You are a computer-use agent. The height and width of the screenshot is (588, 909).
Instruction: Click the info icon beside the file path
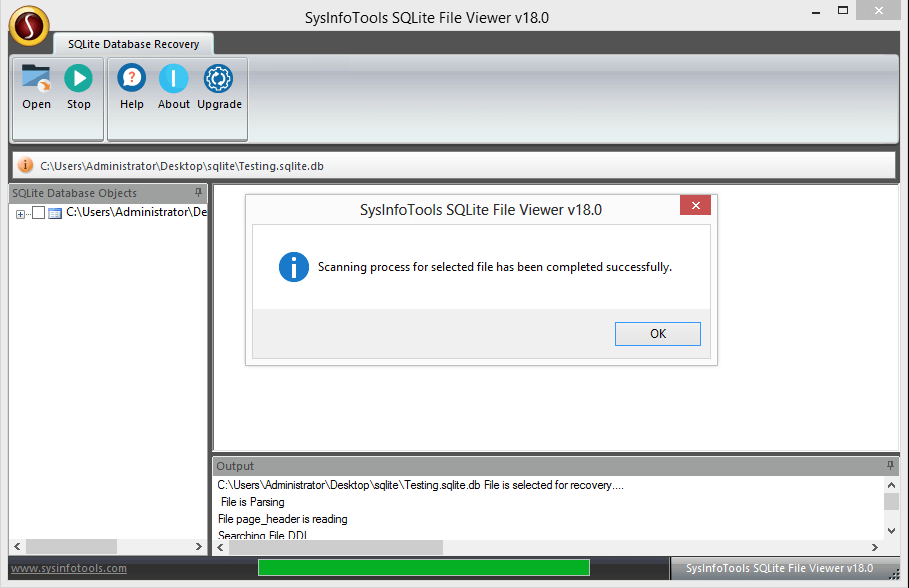click(25, 165)
